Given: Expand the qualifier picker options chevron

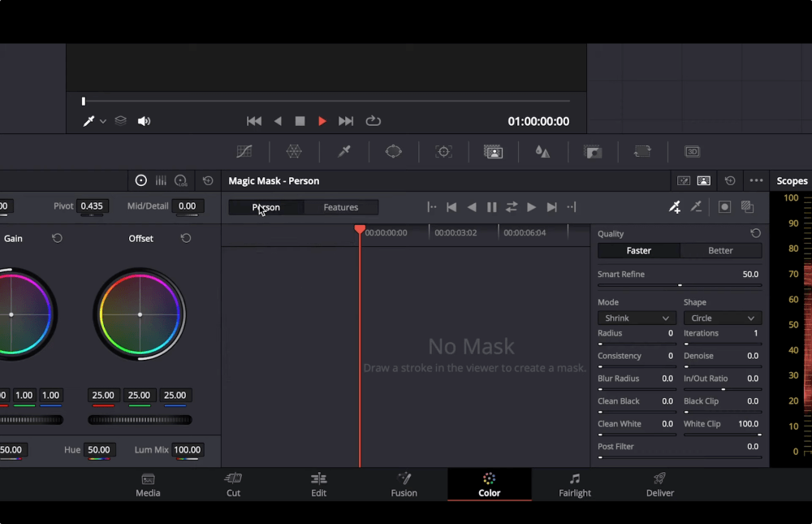Looking at the screenshot, I should click(103, 121).
